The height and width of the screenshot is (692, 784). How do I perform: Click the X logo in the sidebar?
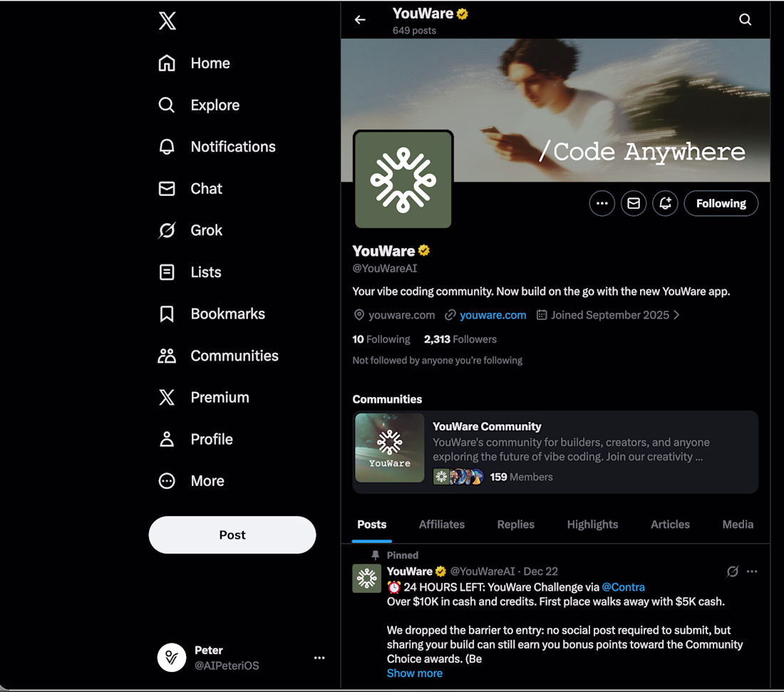coord(167,21)
